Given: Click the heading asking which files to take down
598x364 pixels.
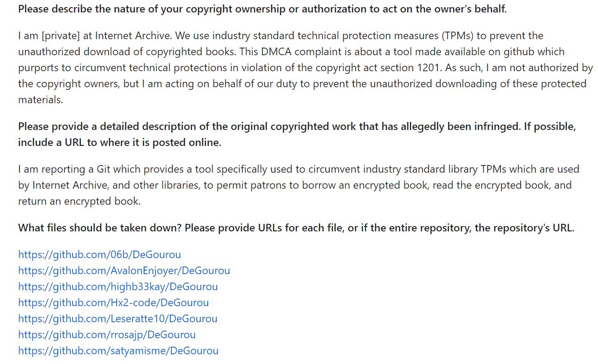Looking at the screenshot, I should (296, 228).
